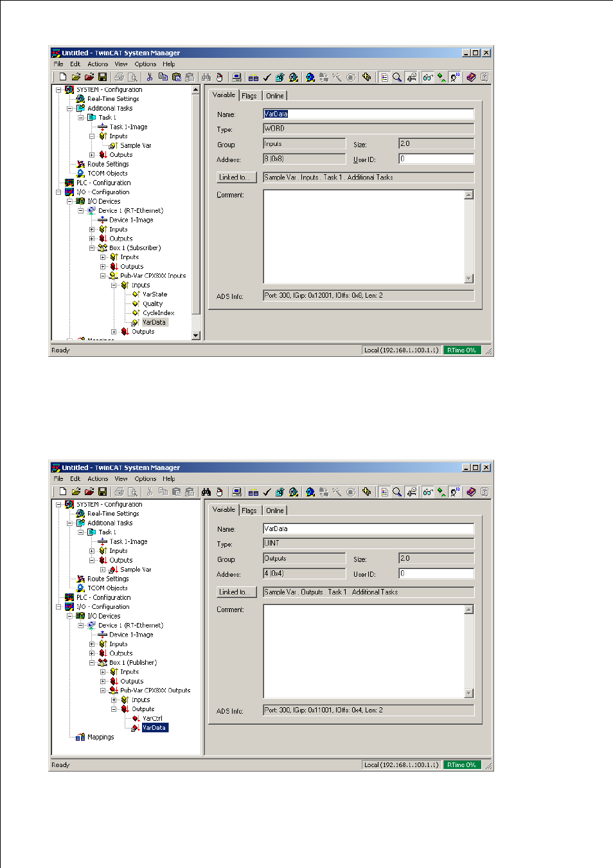613x868 pixels.
Task: Click Generate Mappings icon in upper window toolbar
Action: pos(254,77)
